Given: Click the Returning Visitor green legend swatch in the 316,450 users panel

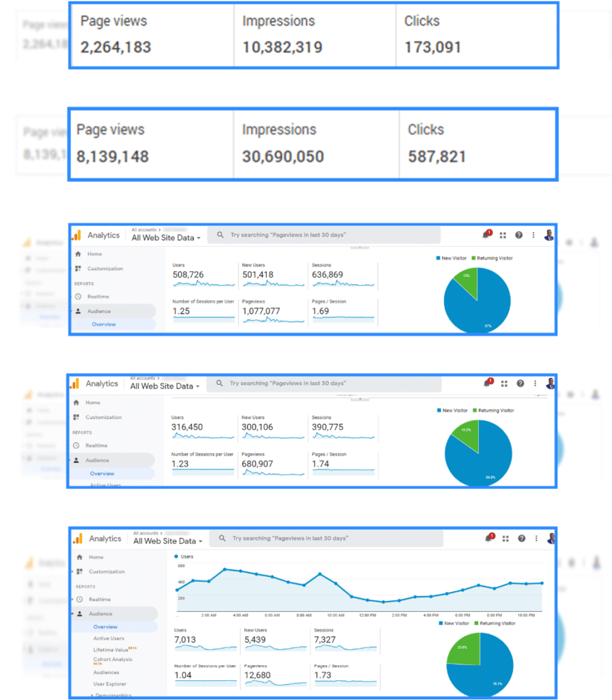Looking at the screenshot, I should [x=475, y=410].
